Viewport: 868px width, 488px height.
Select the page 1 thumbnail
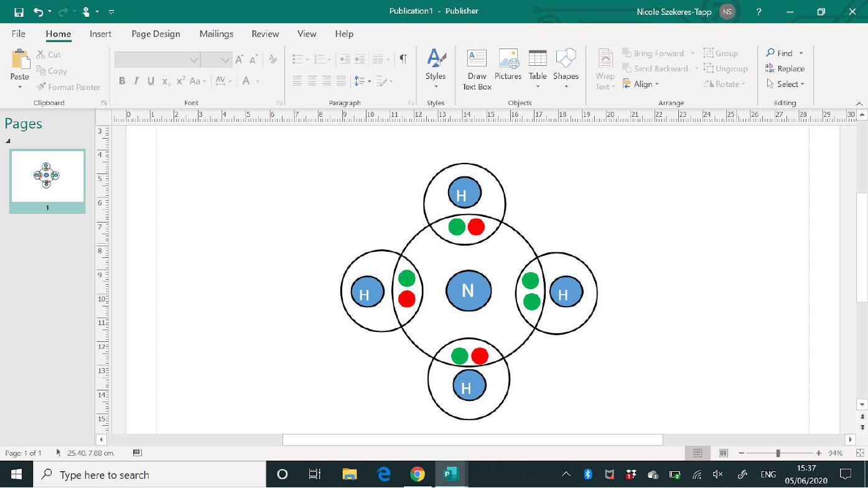[x=47, y=177]
